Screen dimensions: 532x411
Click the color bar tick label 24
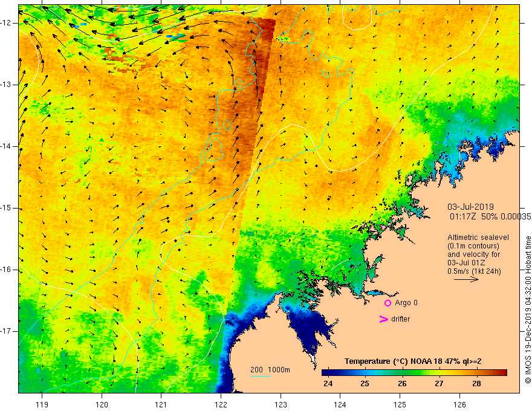tap(328, 384)
